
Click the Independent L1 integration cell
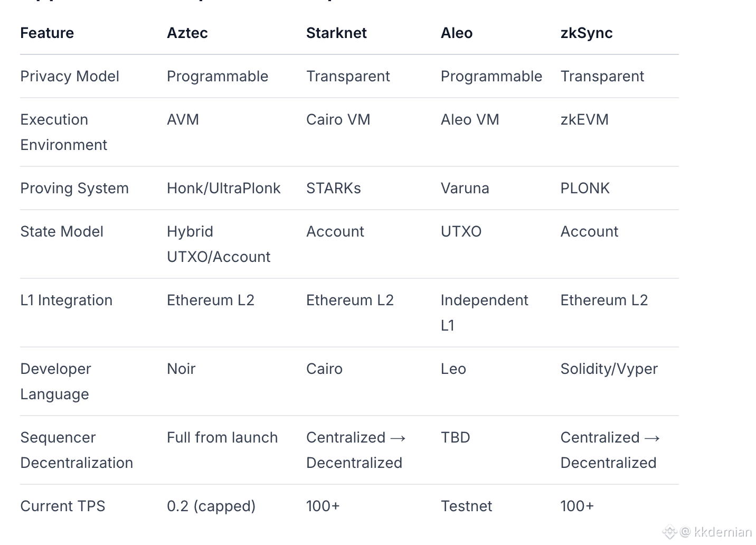(484, 312)
